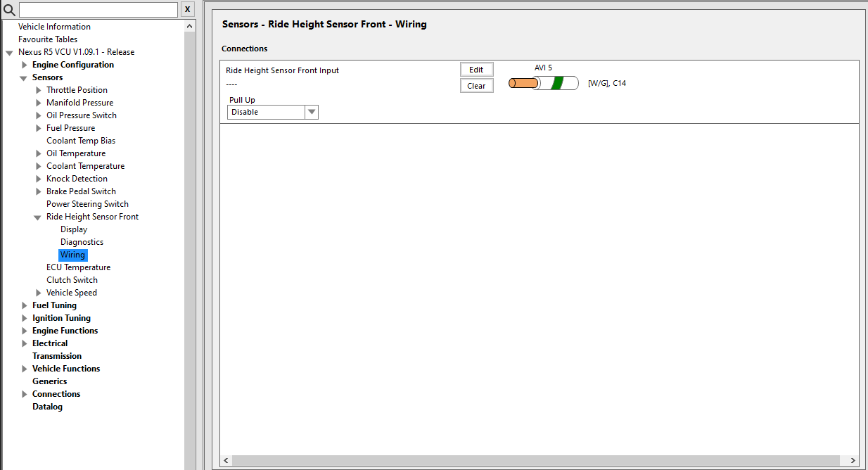
Task: Collapse the Sensors tree node
Action: pyautogui.click(x=24, y=77)
